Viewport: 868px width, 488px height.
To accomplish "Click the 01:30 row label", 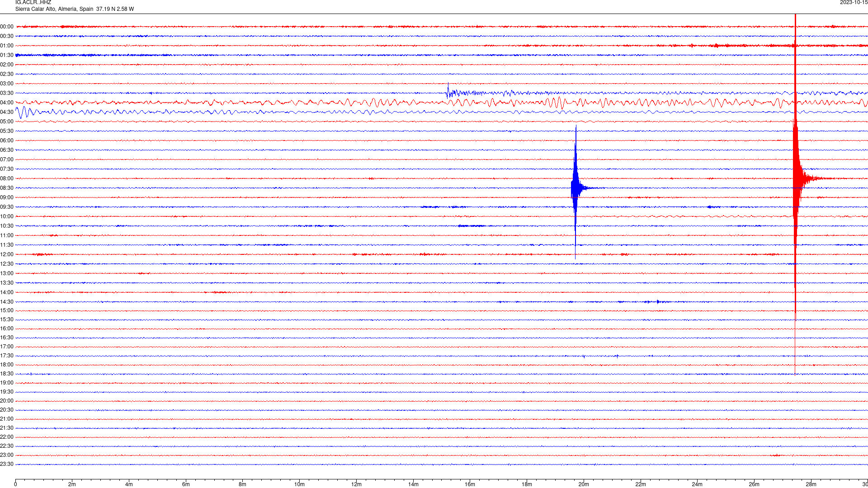I will 7,55.
